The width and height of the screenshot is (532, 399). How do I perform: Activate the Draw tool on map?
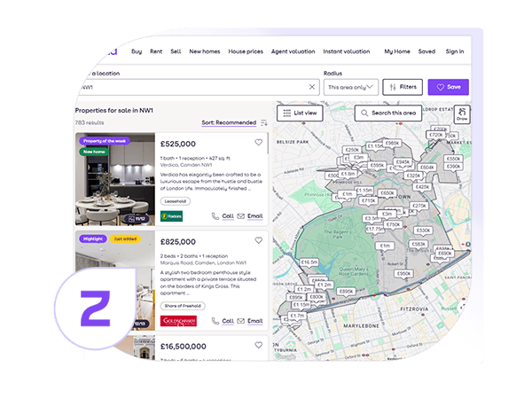[x=462, y=114]
